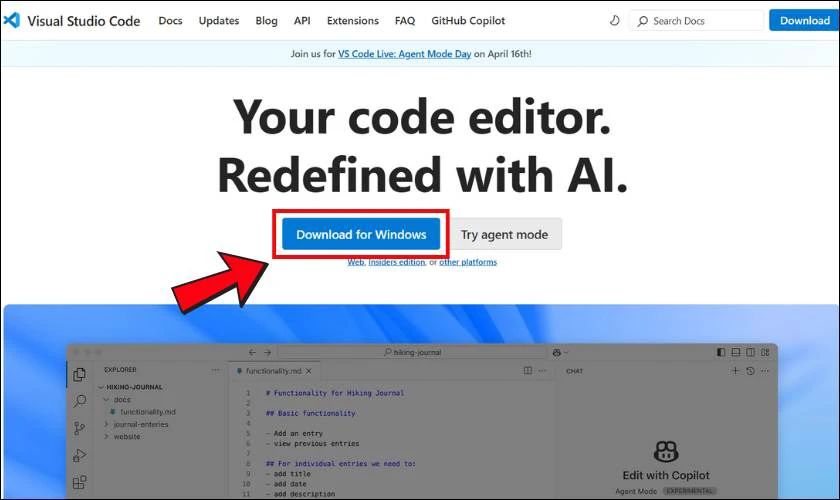Screen dimensions: 840x500
Task: Open the other platforms link
Action: point(468,262)
